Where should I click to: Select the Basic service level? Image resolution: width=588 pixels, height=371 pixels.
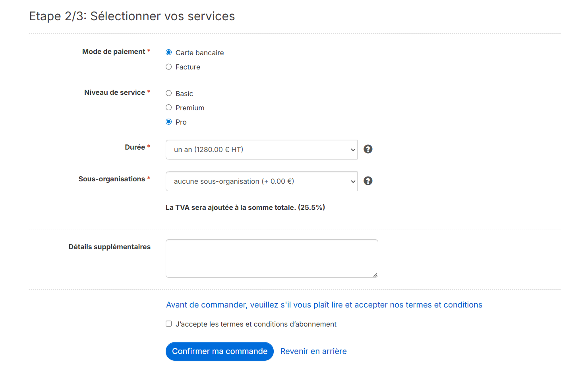(x=169, y=93)
